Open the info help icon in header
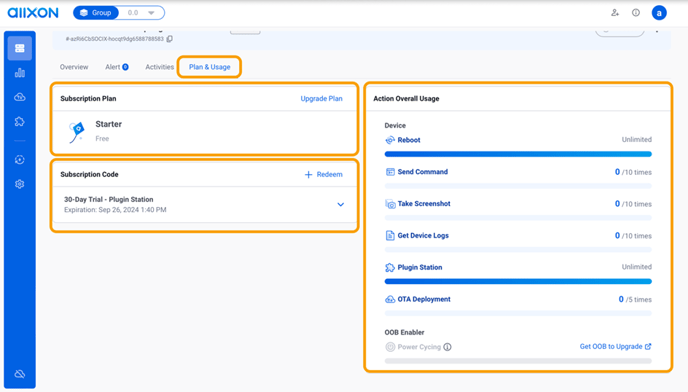Viewport: 688px width, 392px height. (636, 13)
